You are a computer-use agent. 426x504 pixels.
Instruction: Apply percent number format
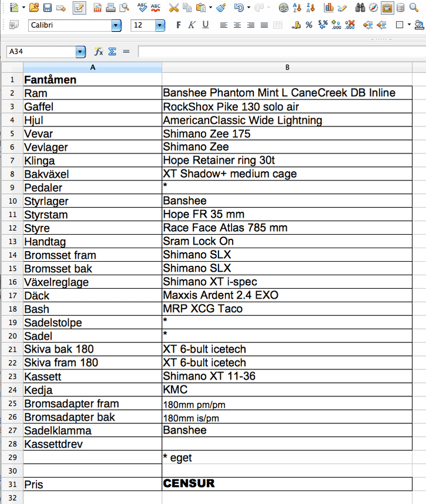click(x=309, y=25)
